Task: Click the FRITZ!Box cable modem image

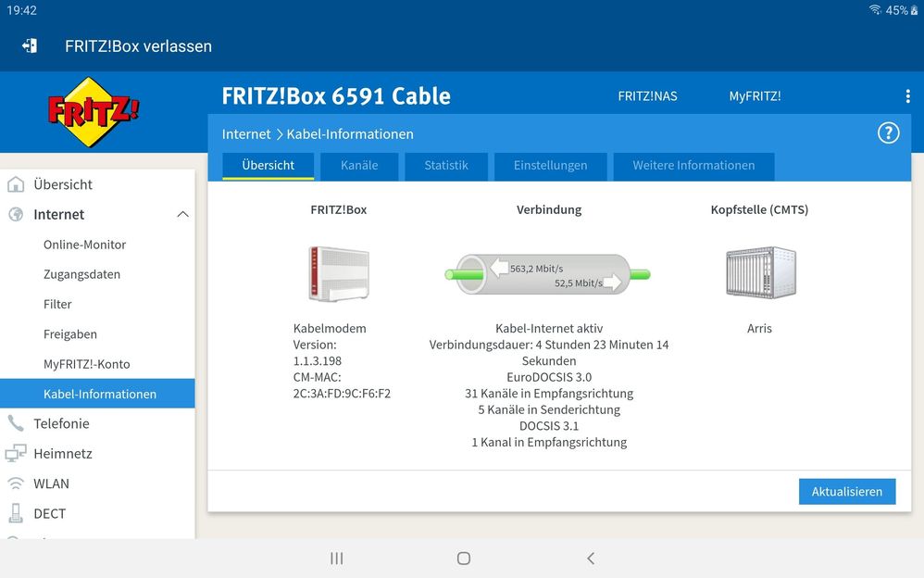Action: 339,273
